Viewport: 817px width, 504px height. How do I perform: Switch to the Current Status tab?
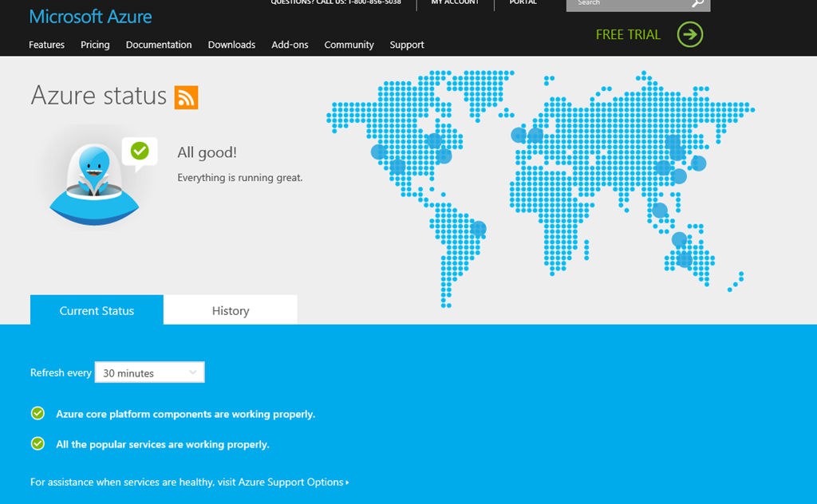(x=97, y=310)
